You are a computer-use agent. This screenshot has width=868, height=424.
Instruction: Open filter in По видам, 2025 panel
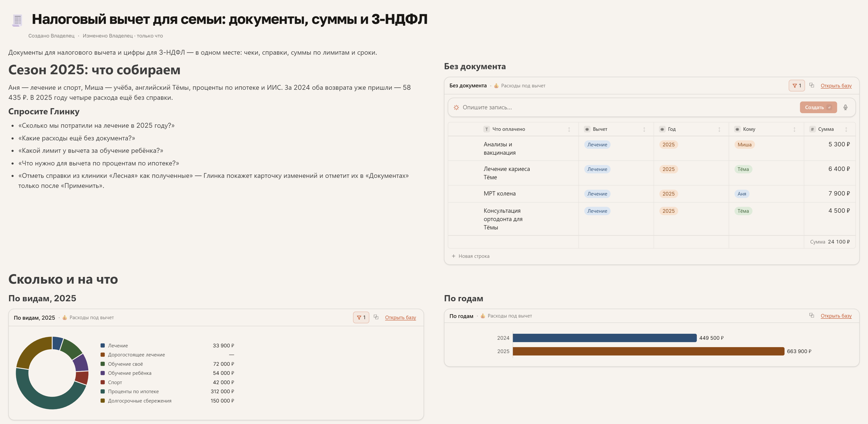[361, 318]
